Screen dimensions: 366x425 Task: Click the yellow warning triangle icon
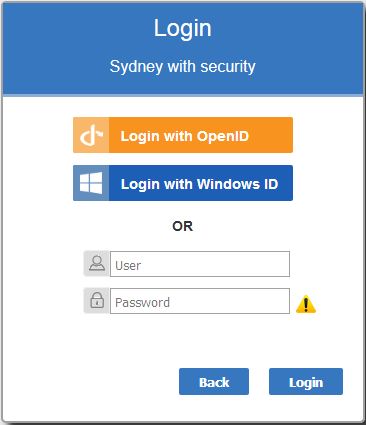tap(306, 304)
